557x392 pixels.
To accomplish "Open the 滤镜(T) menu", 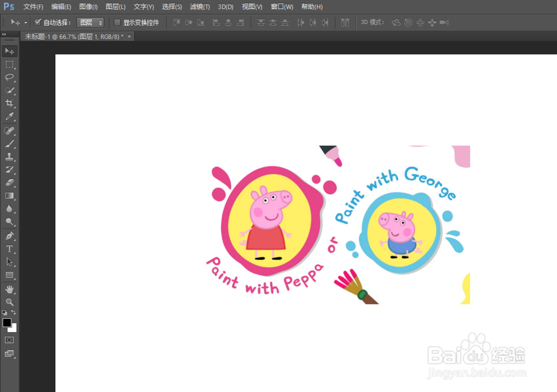I will [199, 7].
